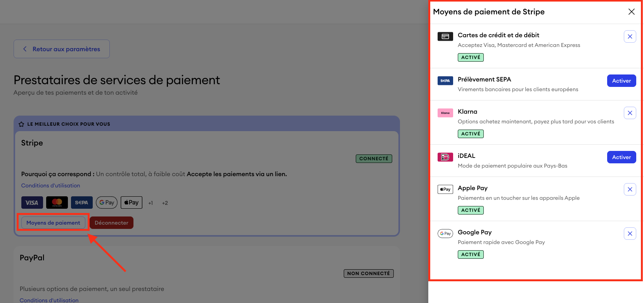The height and width of the screenshot is (303, 644).
Task: Activate Prélèvement SEPA payment method
Action: (x=621, y=81)
